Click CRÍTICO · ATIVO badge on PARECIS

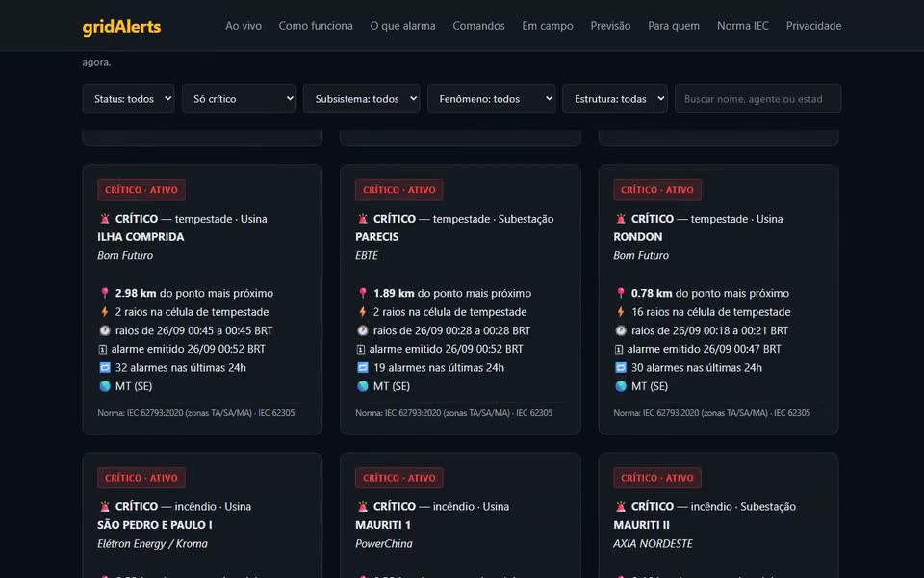[398, 190]
